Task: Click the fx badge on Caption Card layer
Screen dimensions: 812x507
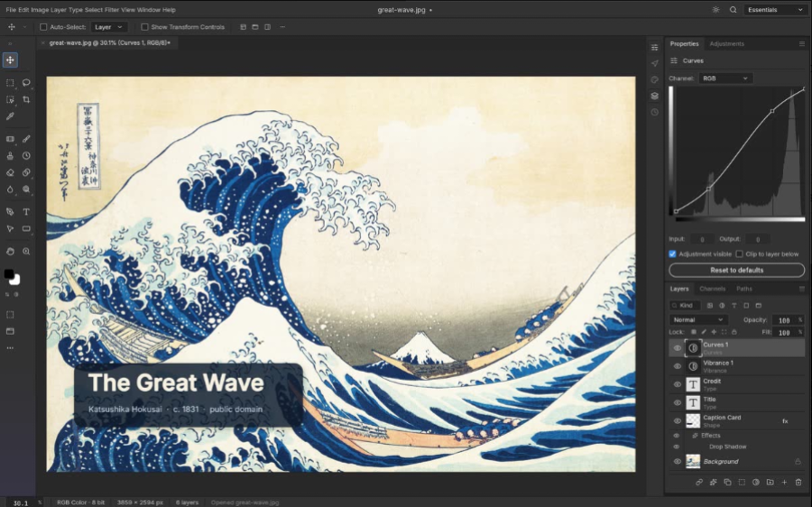Action: click(785, 421)
